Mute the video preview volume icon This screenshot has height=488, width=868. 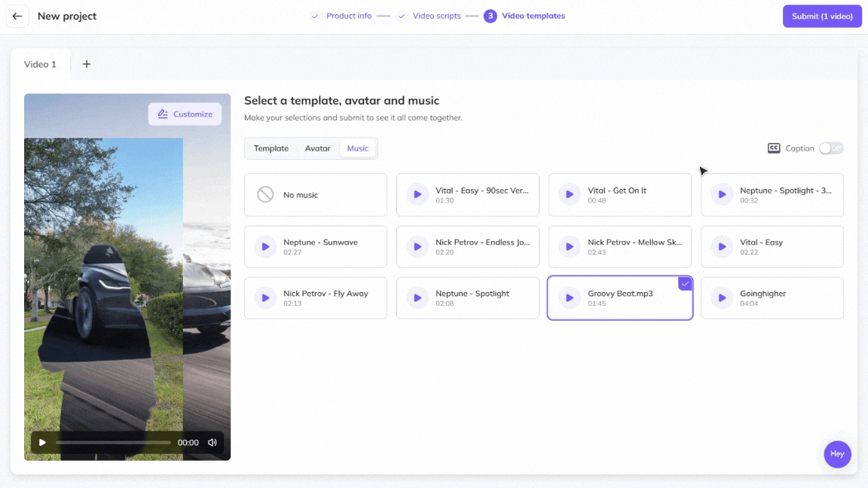pos(212,443)
